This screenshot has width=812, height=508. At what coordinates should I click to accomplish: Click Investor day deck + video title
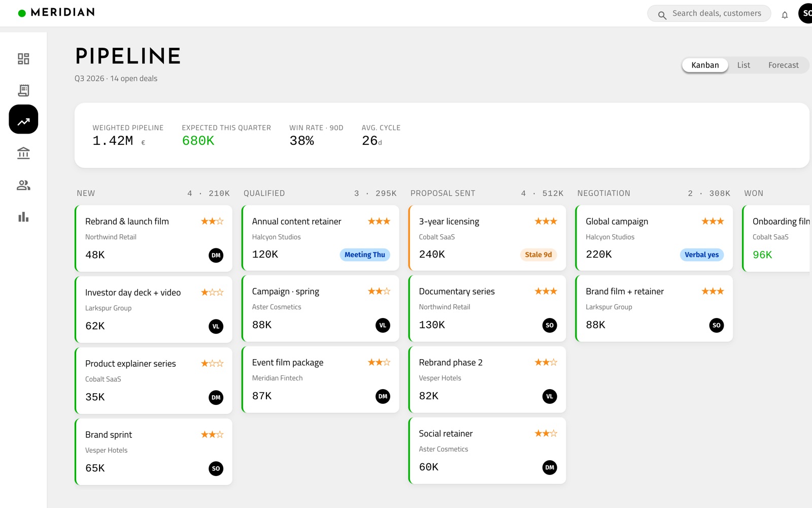133,293
